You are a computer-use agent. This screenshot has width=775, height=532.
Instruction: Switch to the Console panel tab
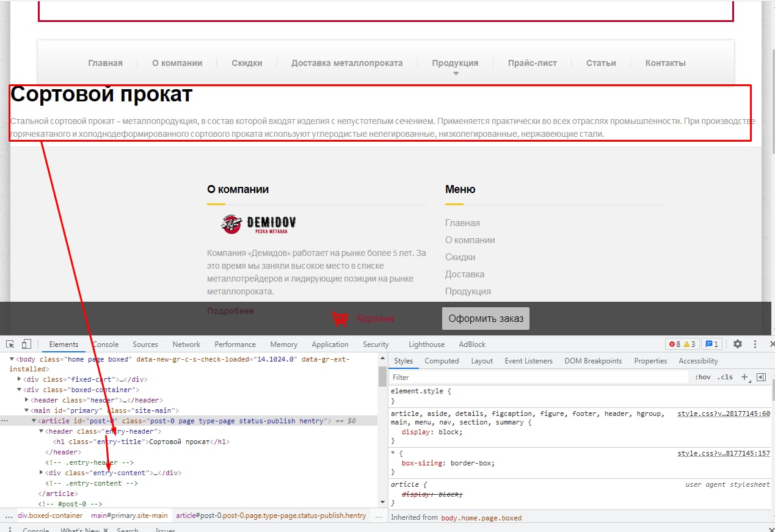point(105,344)
